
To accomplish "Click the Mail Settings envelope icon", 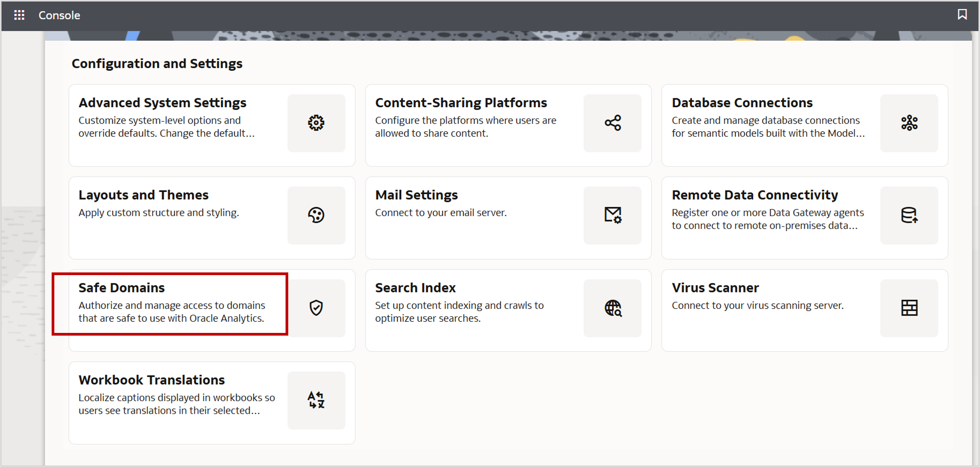I will [x=612, y=215].
